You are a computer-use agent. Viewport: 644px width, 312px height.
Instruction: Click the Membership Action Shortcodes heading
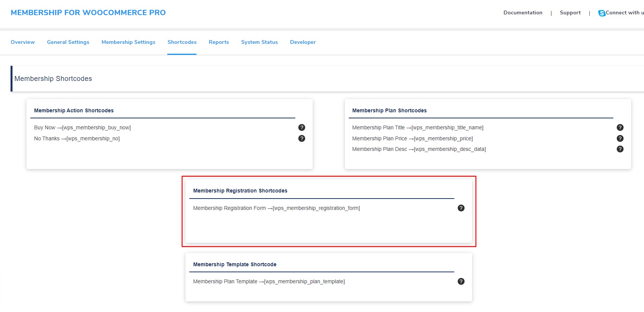pos(74,110)
